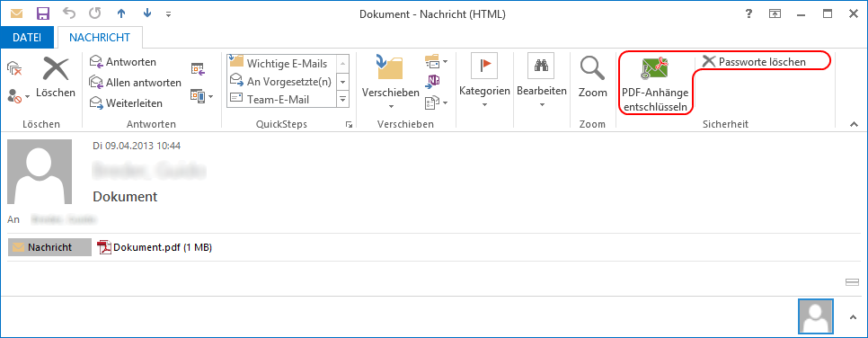This screenshot has height=338, width=868.
Task: Switch to the DATEI tab
Action: [x=27, y=38]
